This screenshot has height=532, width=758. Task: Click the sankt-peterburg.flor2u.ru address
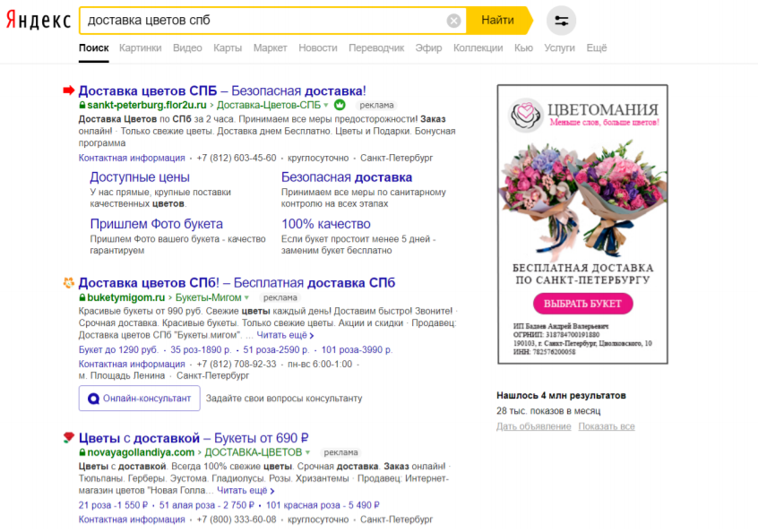146,105
